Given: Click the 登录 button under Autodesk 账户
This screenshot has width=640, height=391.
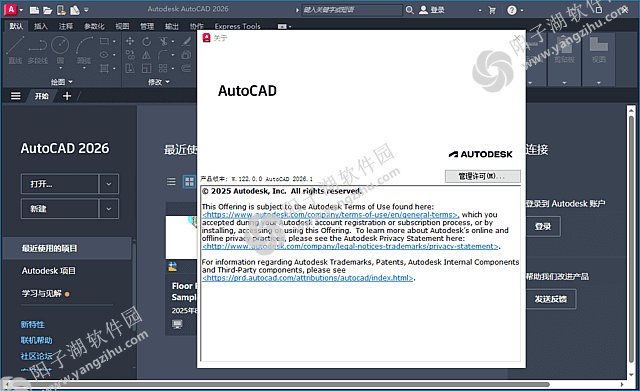Looking at the screenshot, I should point(543,227).
